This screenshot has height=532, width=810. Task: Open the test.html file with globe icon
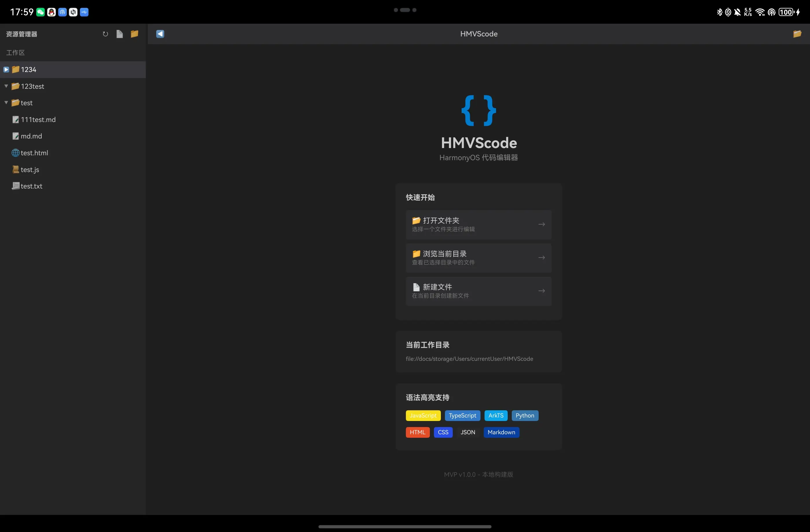[34, 153]
